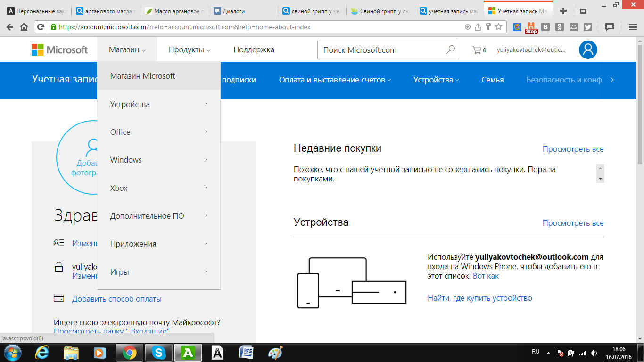Click the RU language indicator

click(x=536, y=352)
